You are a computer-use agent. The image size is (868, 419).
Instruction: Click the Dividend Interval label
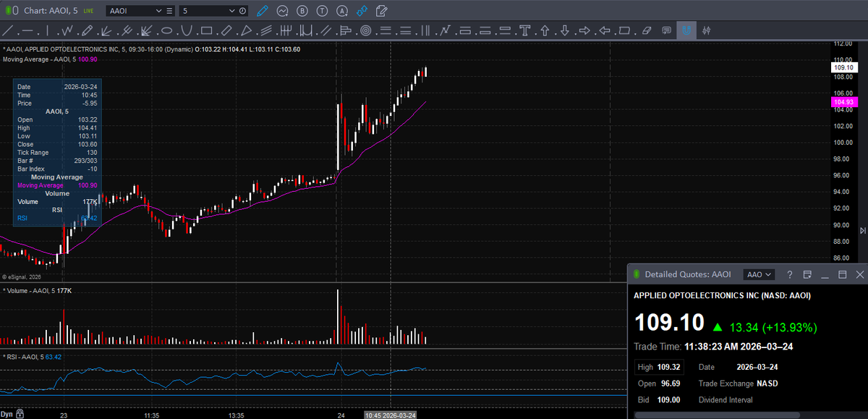click(726, 400)
